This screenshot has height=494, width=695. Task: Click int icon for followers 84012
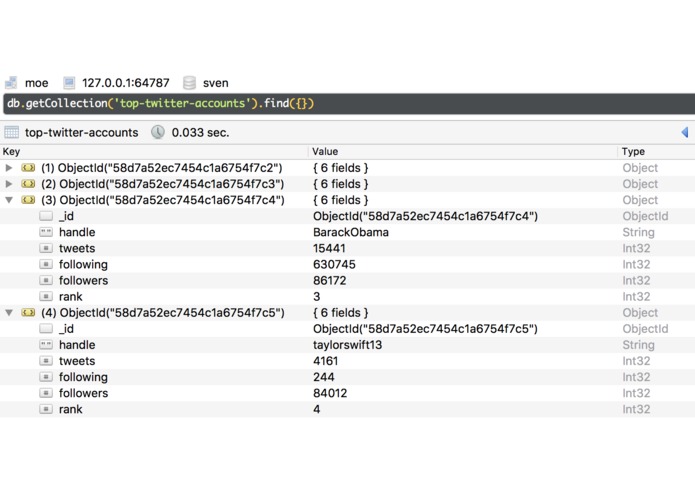[x=46, y=393]
